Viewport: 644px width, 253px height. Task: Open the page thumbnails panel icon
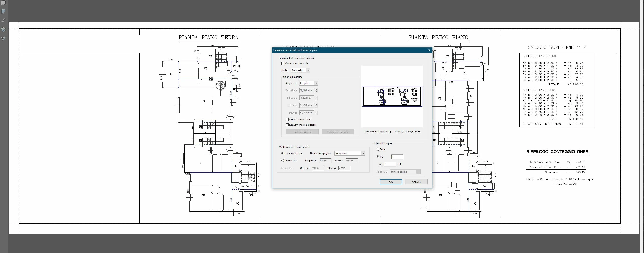(3, 3)
